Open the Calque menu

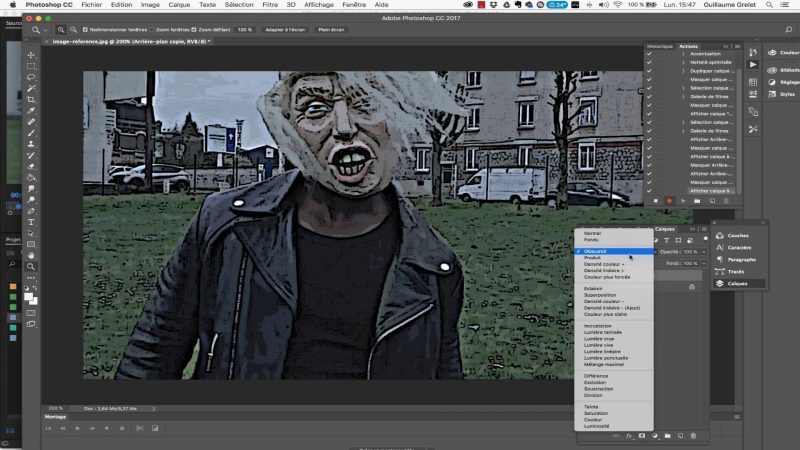tap(179, 5)
